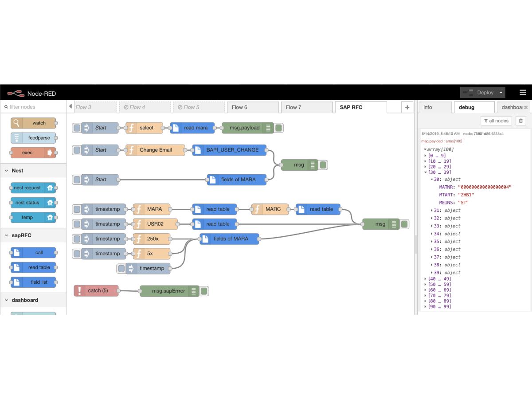
Task: Select the sapRFC read table palette node
Action: point(34,267)
